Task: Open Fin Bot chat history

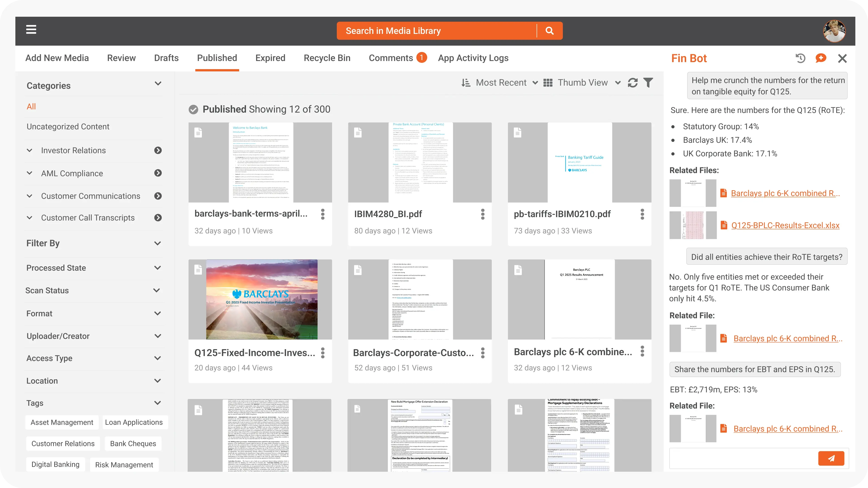Action: pyautogui.click(x=800, y=58)
